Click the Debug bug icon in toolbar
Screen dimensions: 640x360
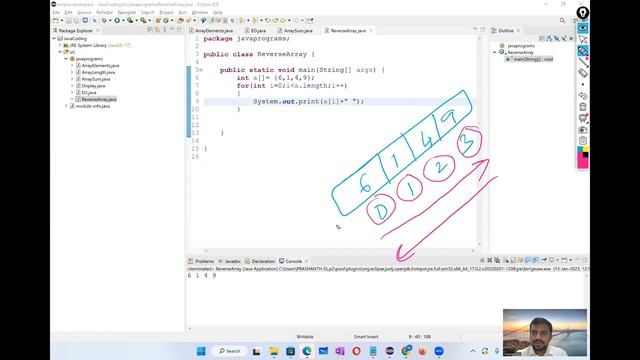pos(104,20)
